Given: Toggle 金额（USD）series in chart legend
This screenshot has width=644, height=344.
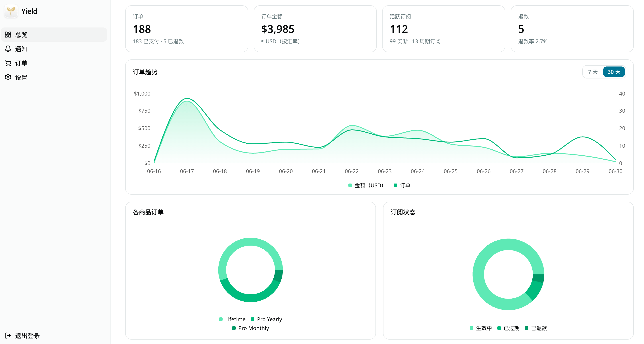Looking at the screenshot, I should (366, 185).
